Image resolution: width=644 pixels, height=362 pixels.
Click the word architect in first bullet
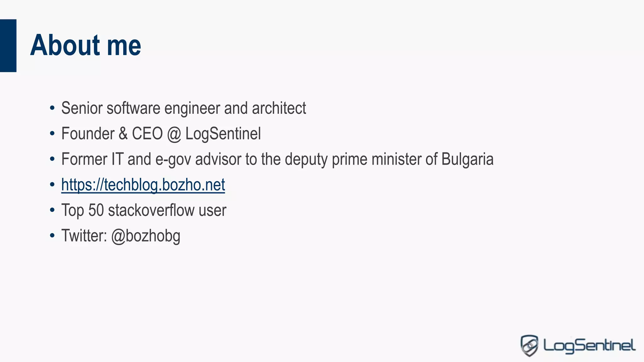click(279, 108)
